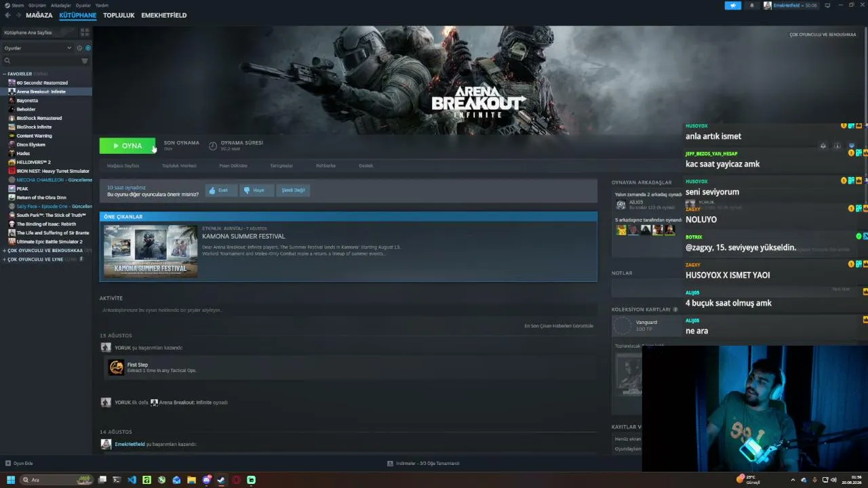Open the Rehberler link
The image size is (868, 488).
(x=325, y=165)
